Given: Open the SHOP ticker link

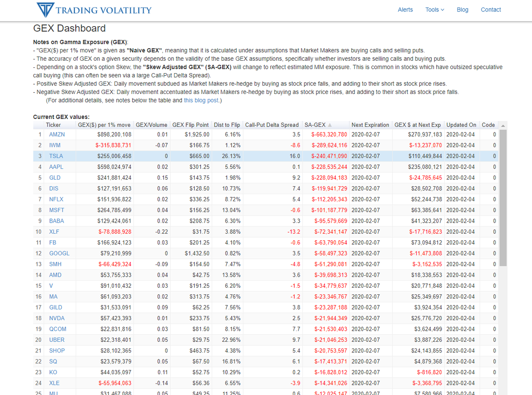Looking at the screenshot, I should [x=57, y=350].
